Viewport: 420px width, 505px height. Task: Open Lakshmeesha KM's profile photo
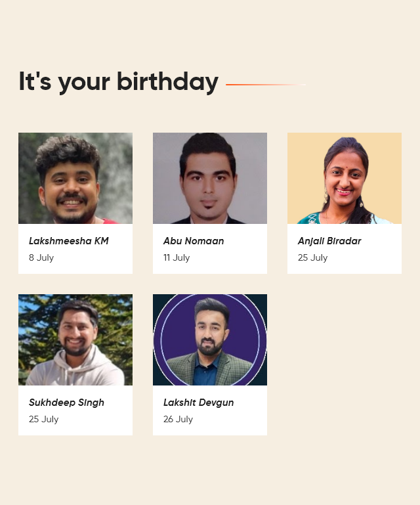tap(75, 178)
